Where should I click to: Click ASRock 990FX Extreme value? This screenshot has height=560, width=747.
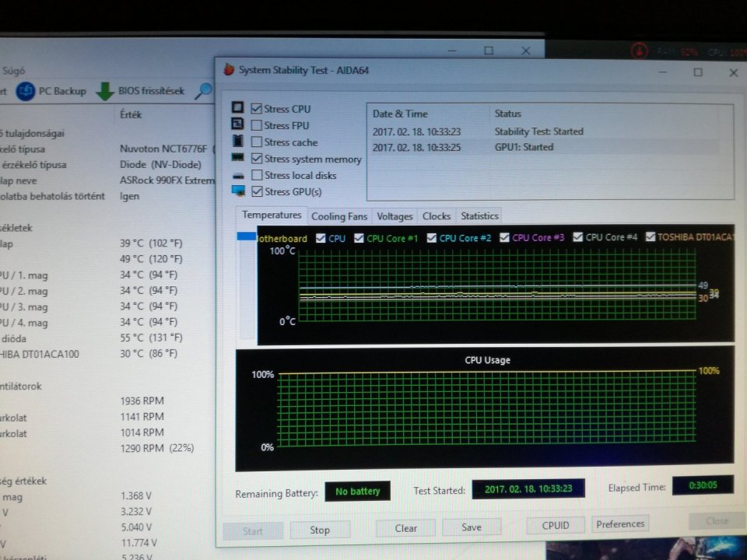(167, 180)
